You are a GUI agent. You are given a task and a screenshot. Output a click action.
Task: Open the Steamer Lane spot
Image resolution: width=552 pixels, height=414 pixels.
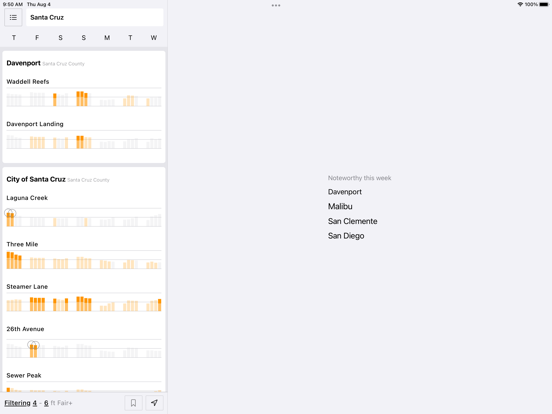click(x=27, y=287)
